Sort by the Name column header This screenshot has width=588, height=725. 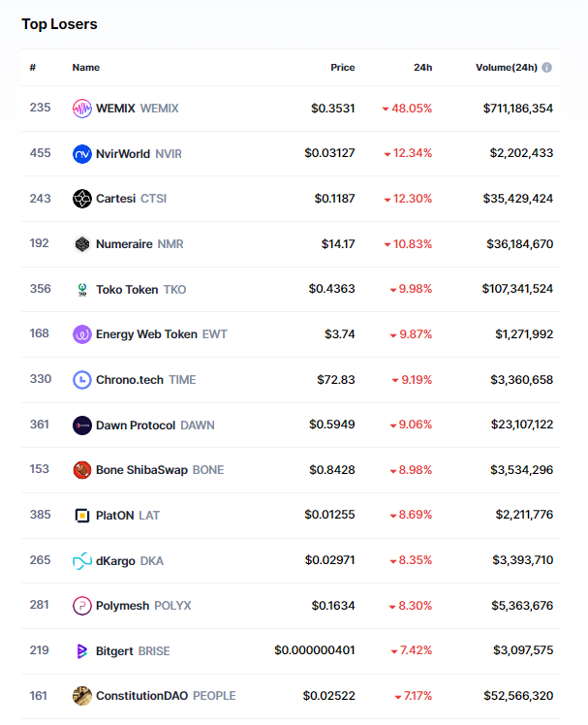pos(85,68)
